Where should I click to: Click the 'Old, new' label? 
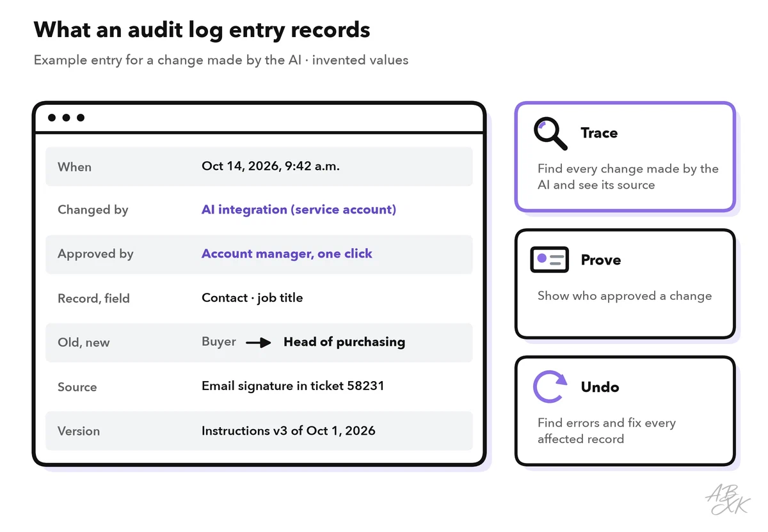[x=84, y=343]
